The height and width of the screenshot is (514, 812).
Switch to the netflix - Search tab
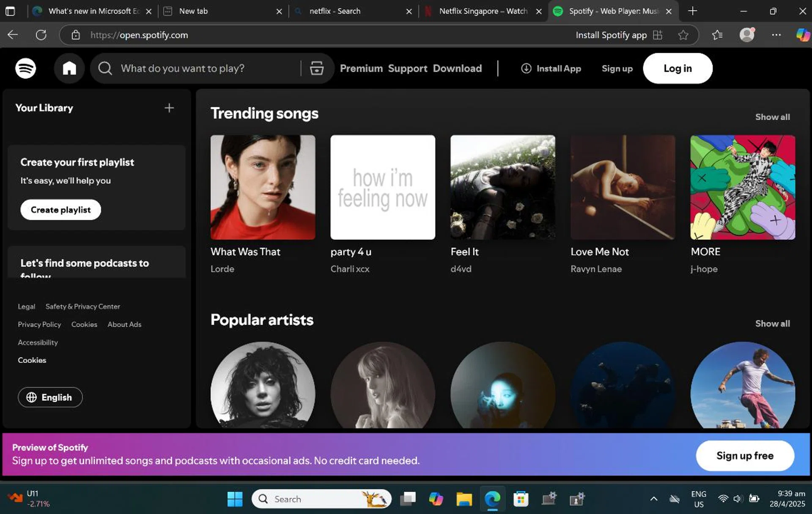click(x=334, y=11)
